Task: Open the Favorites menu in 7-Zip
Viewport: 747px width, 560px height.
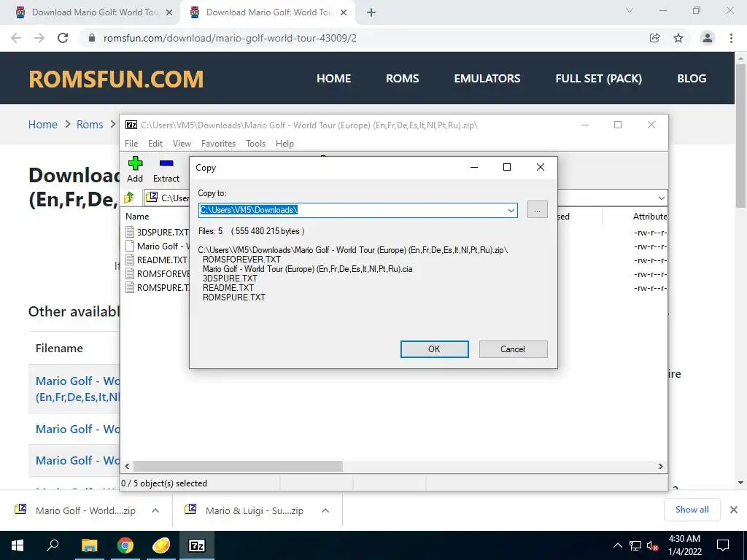Action: coord(218,144)
